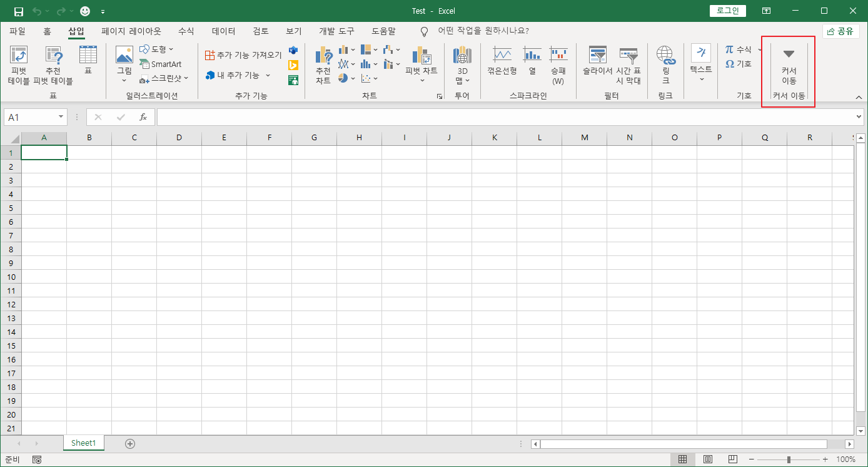
Task: Open the File (파일) tab
Action: (x=18, y=31)
